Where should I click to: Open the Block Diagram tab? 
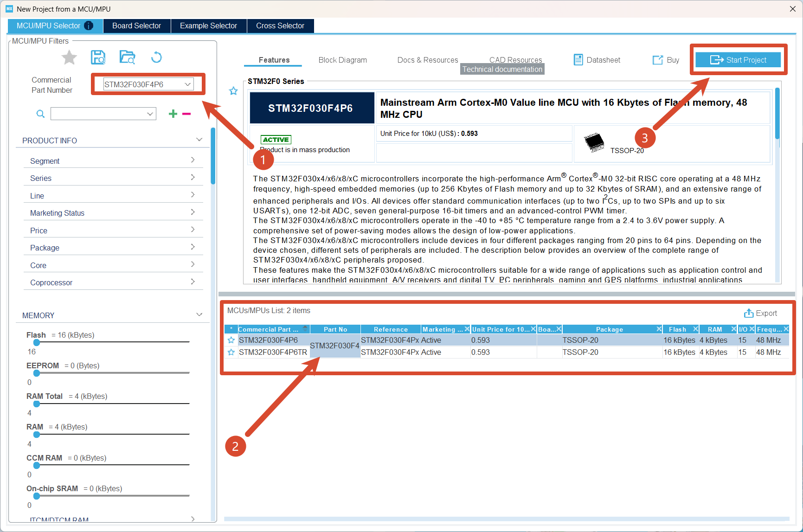point(343,60)
